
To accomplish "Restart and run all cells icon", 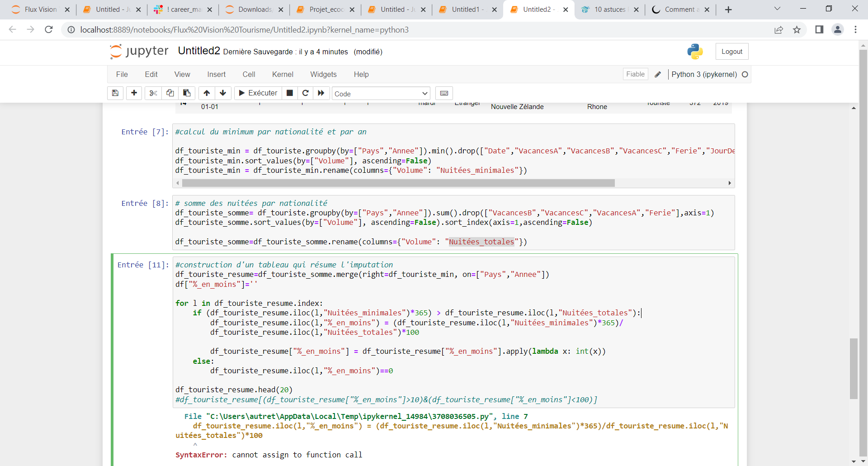I will [321, 93].
